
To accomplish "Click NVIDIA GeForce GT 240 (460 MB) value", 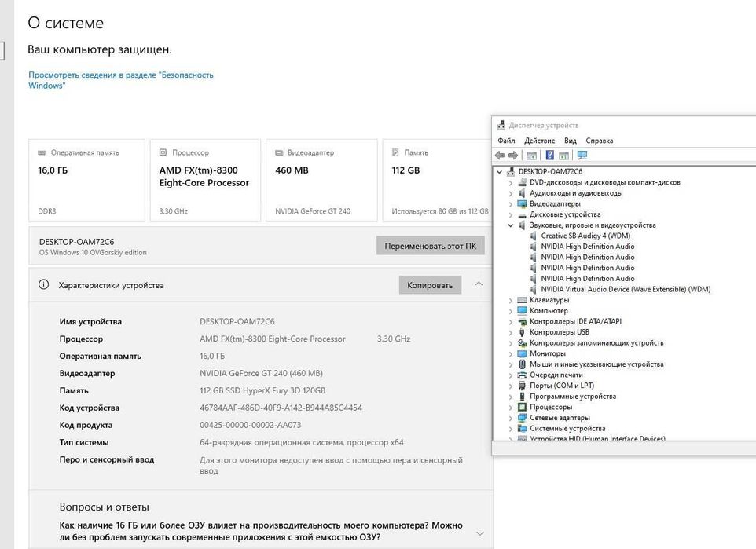I will coord(261,373).
